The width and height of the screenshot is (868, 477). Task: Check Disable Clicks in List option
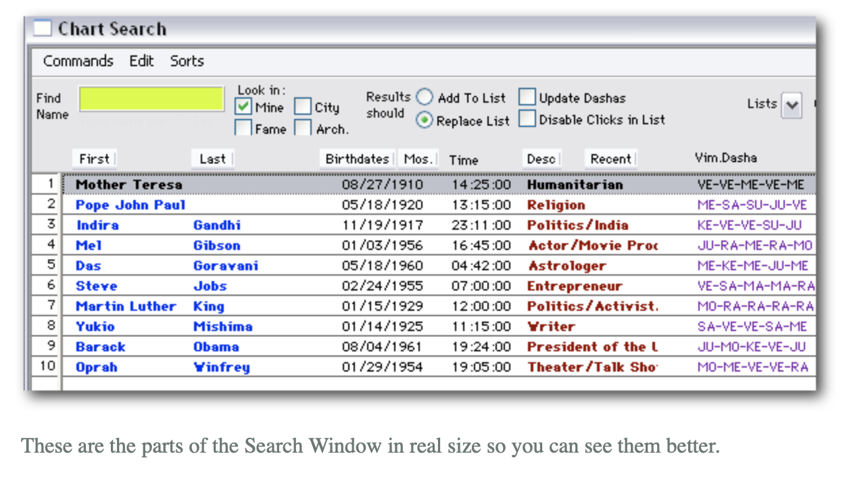click(527, 120)
